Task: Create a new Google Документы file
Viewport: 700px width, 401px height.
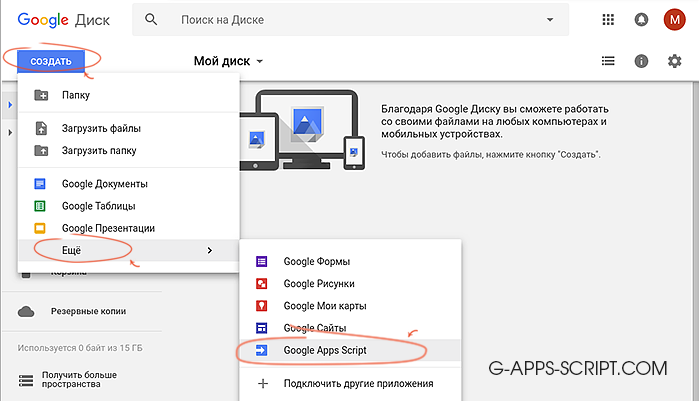Action: coord(129,184)
